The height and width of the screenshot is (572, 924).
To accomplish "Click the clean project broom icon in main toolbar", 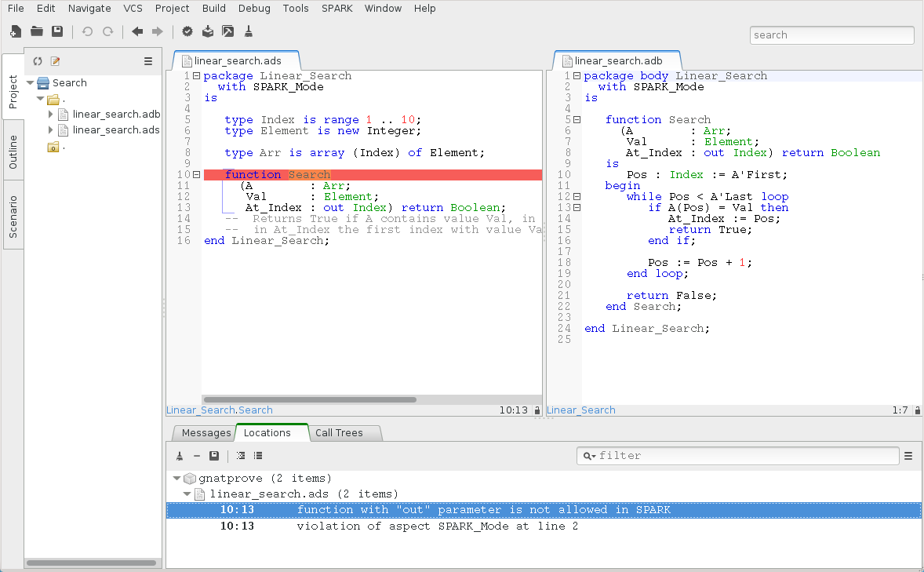I will point(248,31).
